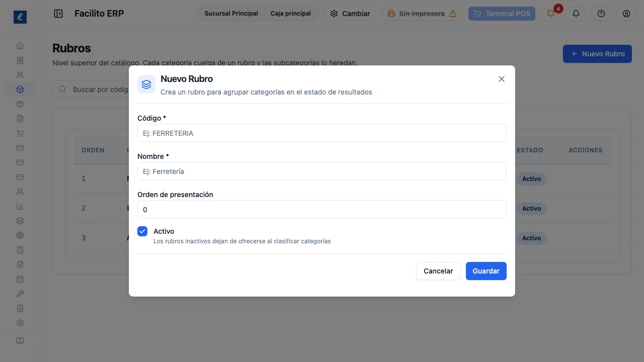The image size is (644, 362).
Task: Open the user profile icon in the header
Action: (626, 14)
